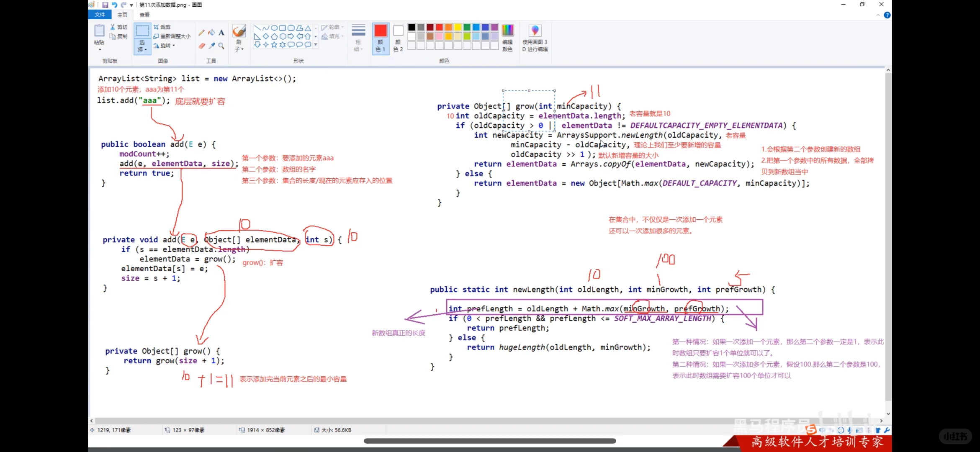Screen dimensions: 980x452
Task: Activate the Color 2 (颜色 2) selector
Action: (x=398, y=38)
